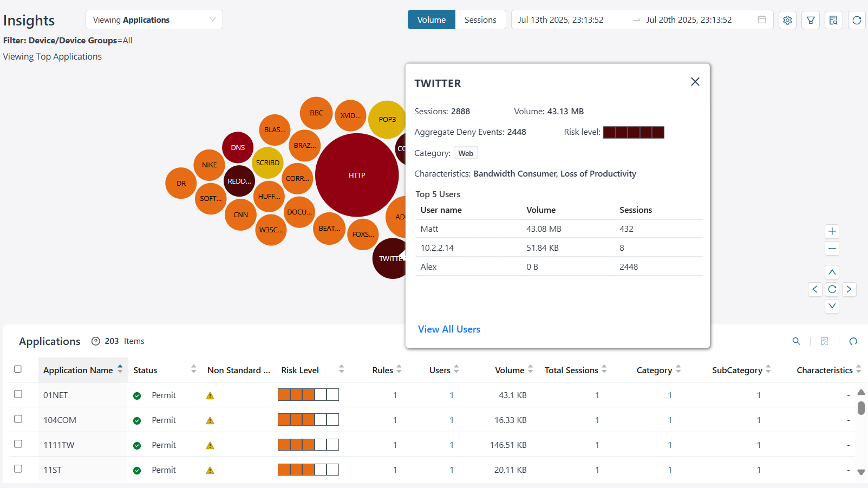Refresh Insights using the refresh icon

pyautogui.click(x=857, y=19)
